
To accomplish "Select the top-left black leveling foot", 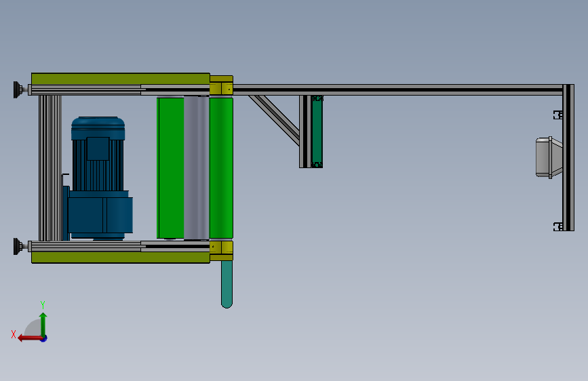I will point(17,89).
